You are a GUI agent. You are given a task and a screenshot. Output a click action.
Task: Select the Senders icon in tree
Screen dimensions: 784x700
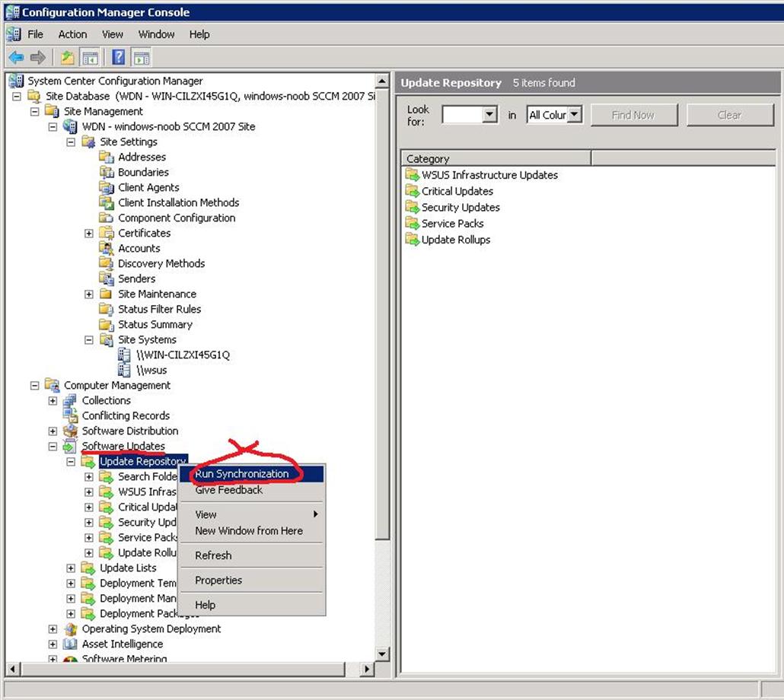pos(107,278)
